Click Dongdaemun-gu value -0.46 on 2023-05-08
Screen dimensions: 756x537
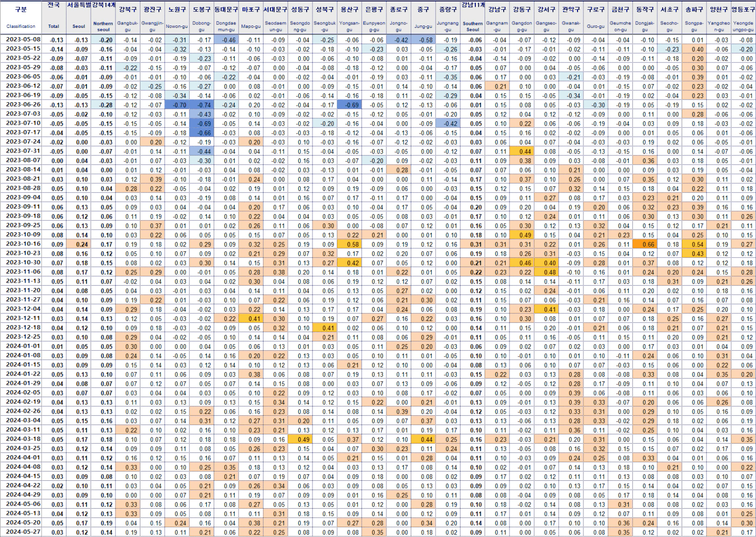click(226, 40)
